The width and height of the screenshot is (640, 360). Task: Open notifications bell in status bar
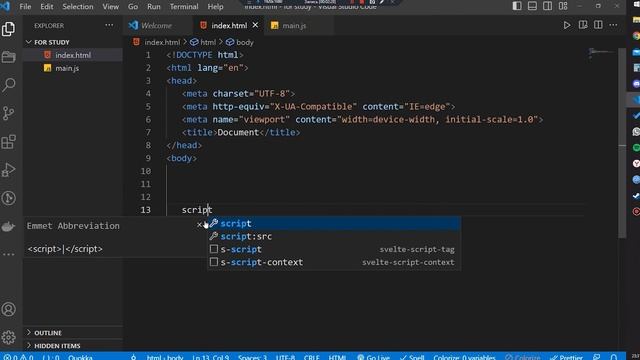[x=613, y=357]
